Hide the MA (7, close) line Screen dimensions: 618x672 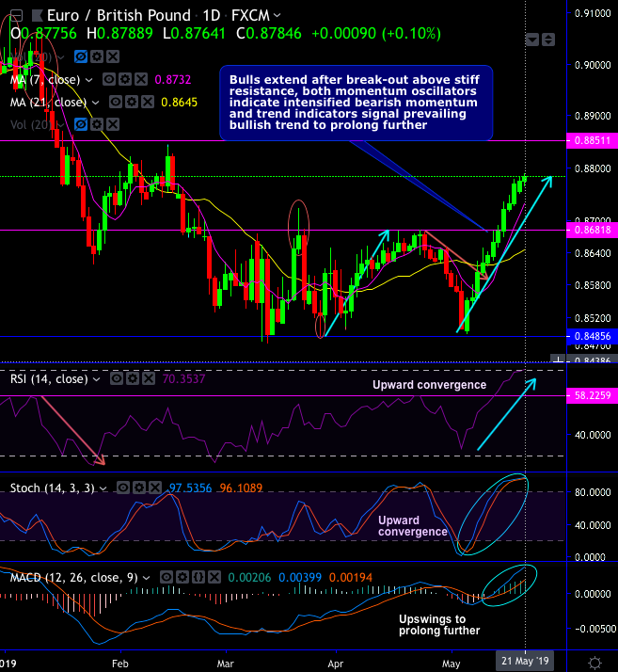coord(109,79)
